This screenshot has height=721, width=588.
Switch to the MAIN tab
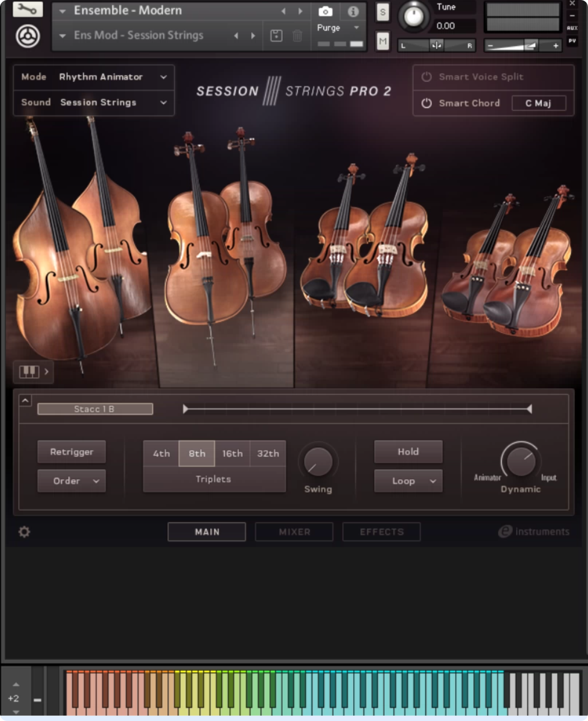207,532
